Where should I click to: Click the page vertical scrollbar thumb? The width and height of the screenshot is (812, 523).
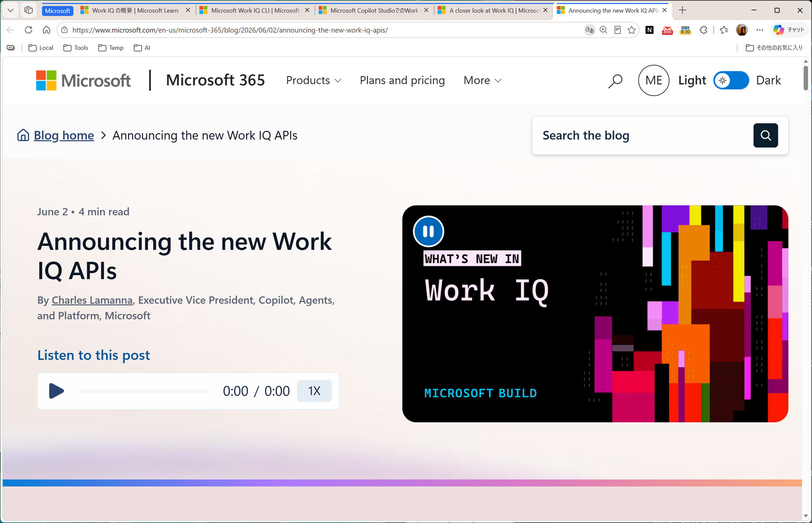coord(806,77)
